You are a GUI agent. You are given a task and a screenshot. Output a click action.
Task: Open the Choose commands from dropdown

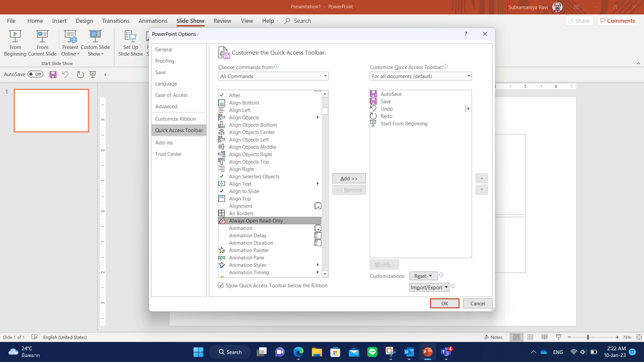coord(273,76)
